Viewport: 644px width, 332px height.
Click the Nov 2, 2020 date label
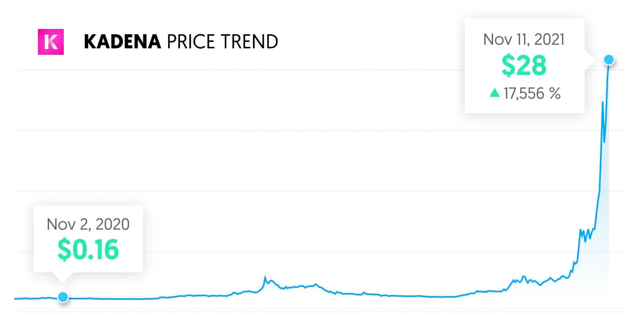(x=88, y=224)
